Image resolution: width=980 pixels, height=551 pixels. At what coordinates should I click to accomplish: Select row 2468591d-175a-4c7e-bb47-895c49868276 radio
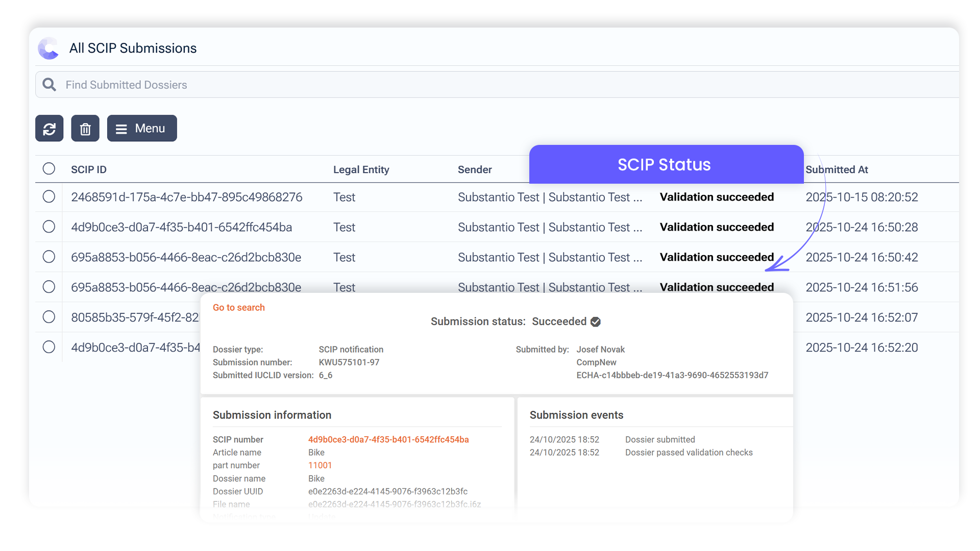49,196
